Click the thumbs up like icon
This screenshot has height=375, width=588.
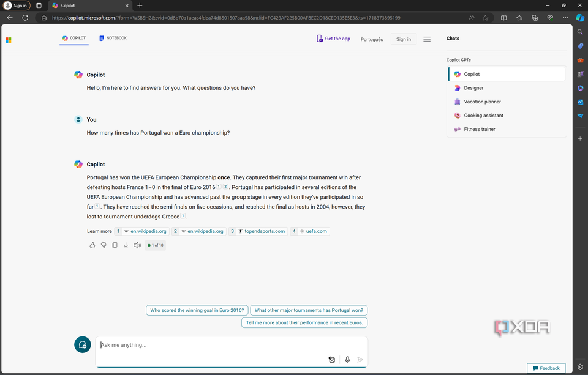pos(92,245)
